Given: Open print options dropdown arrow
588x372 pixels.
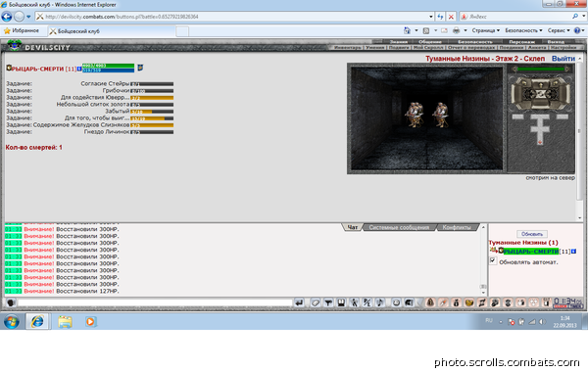Looking at the screenshot, I should point(465,30).
